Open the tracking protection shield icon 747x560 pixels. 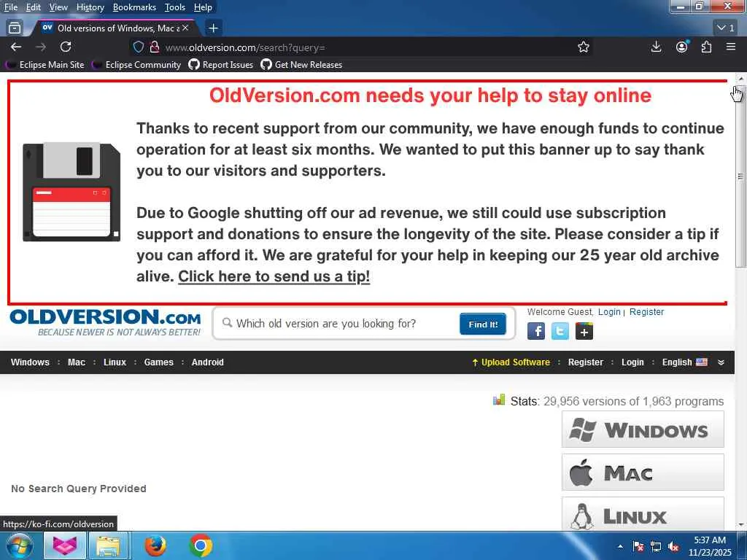click(138, 47)
